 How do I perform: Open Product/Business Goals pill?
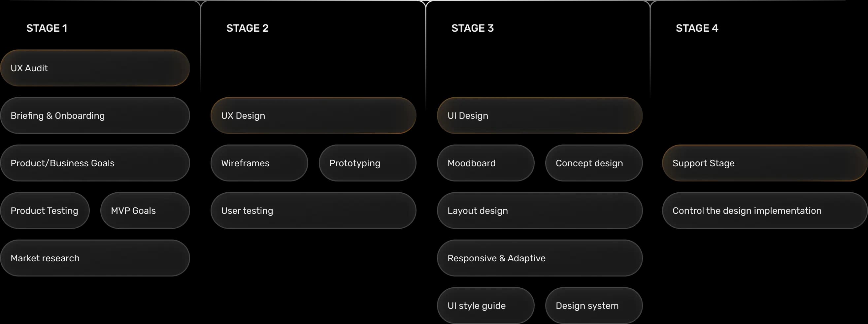pos(95,163)
